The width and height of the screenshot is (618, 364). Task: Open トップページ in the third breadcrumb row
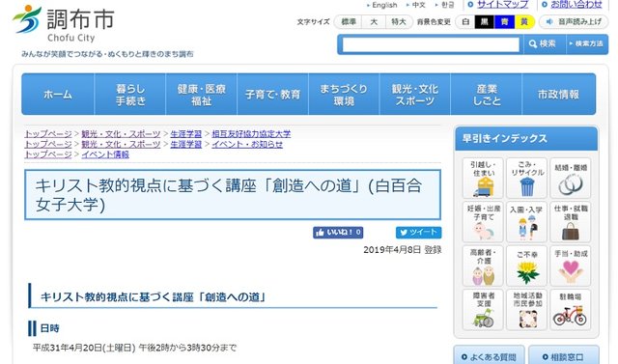point(48,154)
